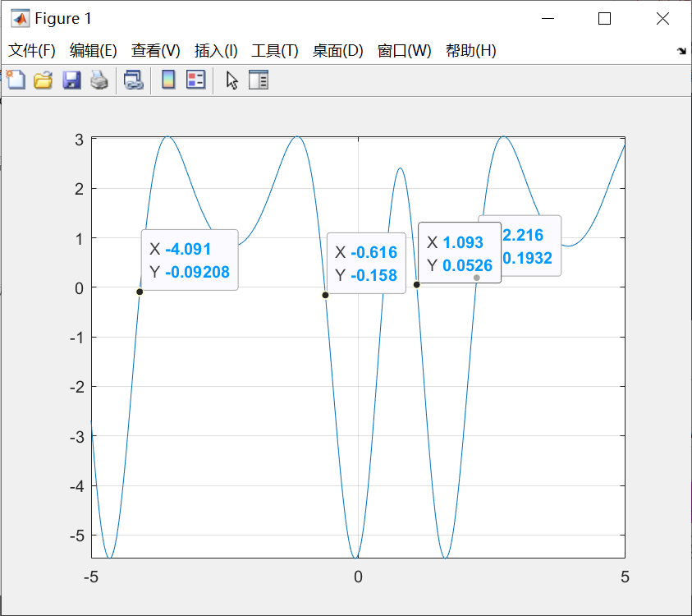This screenshot has height=616, width=692.
Task: Print the figure using the printer icon
Action: point(99,80)
